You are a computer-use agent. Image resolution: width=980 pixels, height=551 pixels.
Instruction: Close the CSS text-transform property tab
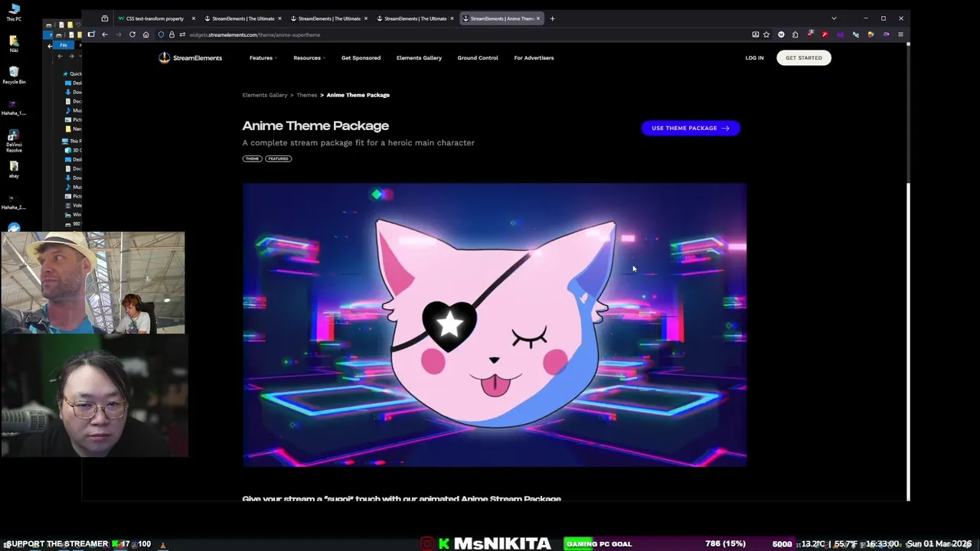[x=193, y=18]
